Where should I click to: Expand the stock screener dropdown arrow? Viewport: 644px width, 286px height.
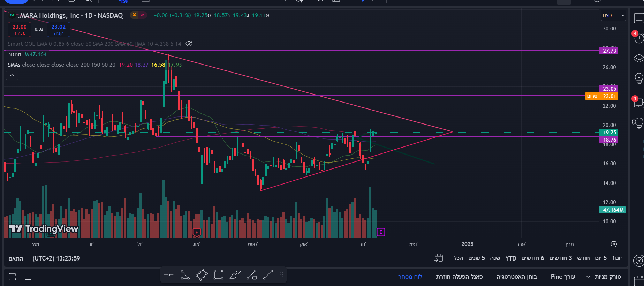tap(588, 277)
